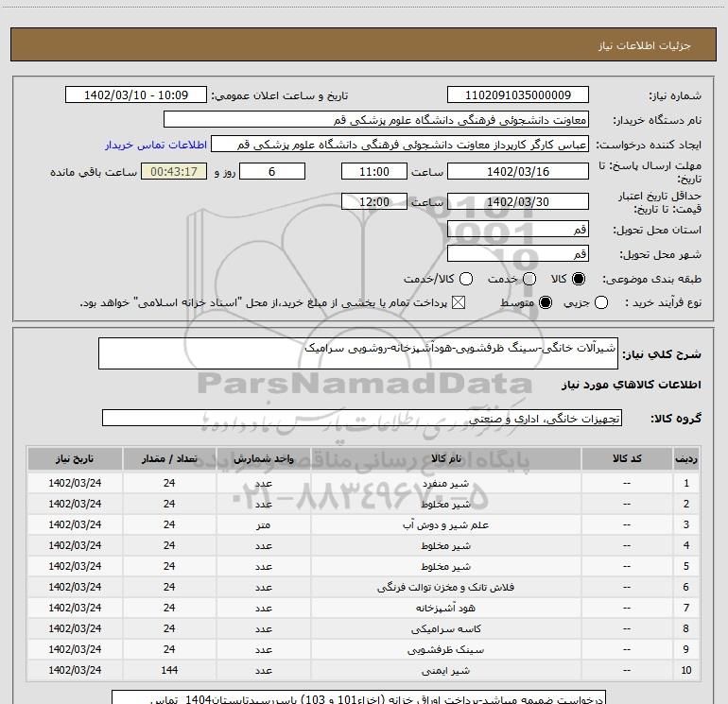The width and height of the screenshot is (728, 704).
Task: Select علم شیر و دوش آب item
Action: click(445, 524)
